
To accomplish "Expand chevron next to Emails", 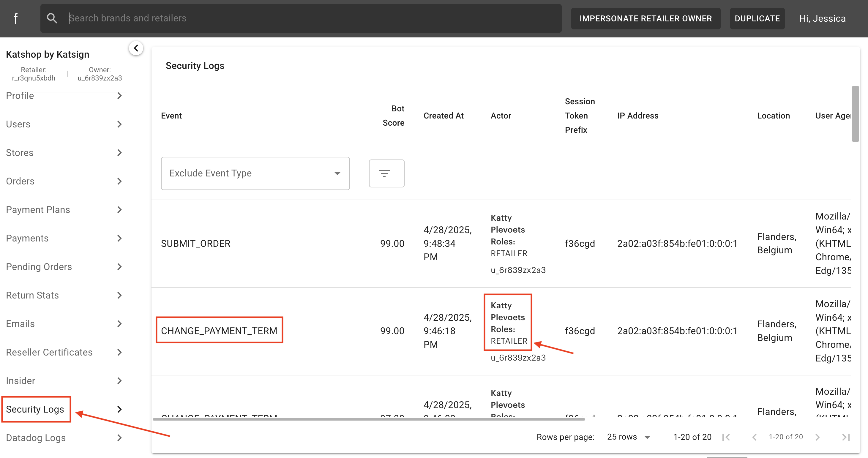I will click(x=119, y=323).
